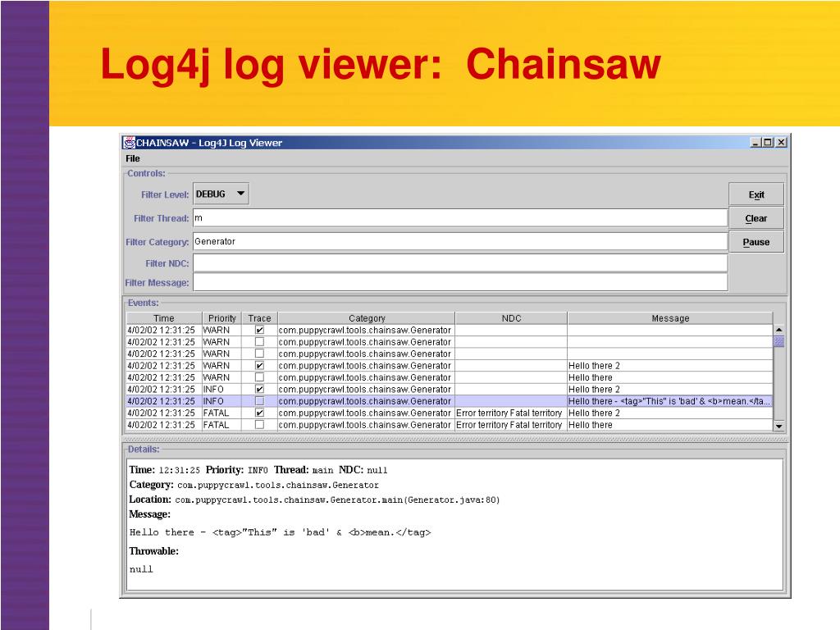Click the Exit button
The height and width of the screenshot is (630, 840).
point(756,194)
